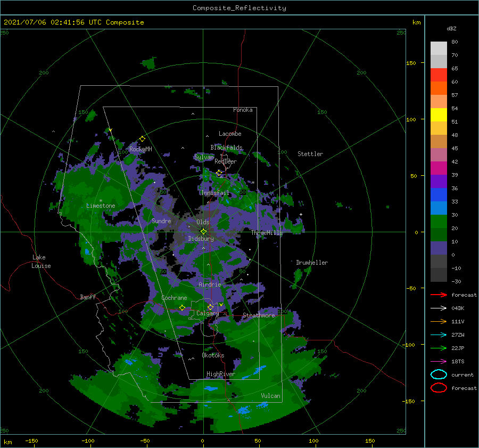Screen dimensions: 479x448
Task: Click the Cochrane town label
Action: coord(174,298)
